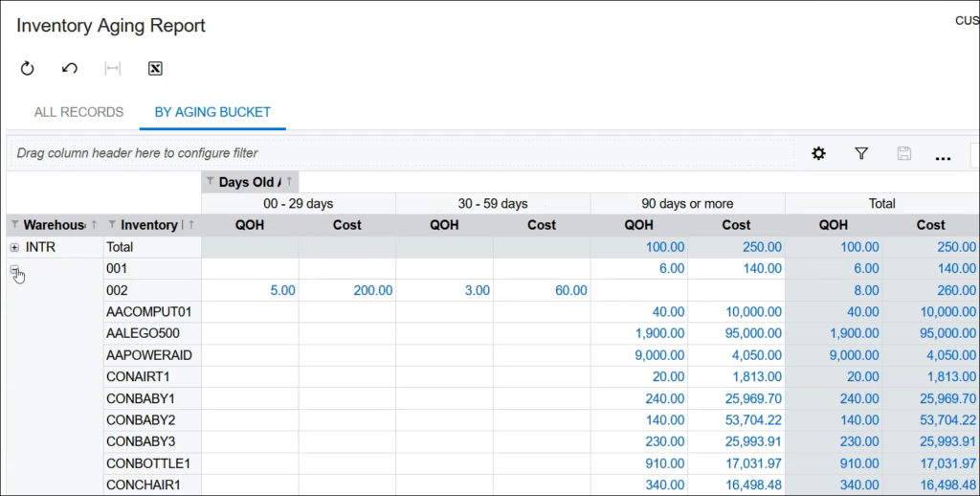This screenshot has width=980, height=496.
Task: Select the AAPOWERAID inventory row
Action: point(148,355)
